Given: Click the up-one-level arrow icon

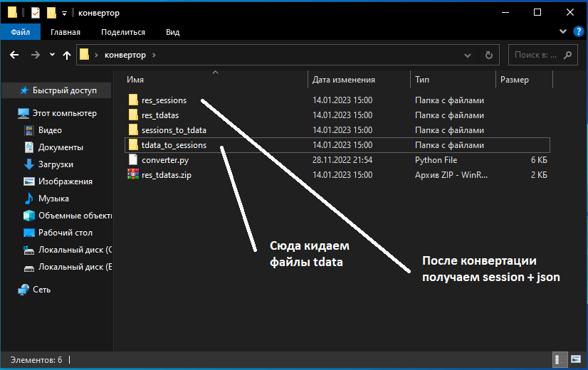Looking at the screenshot, I should pos(67,55).
